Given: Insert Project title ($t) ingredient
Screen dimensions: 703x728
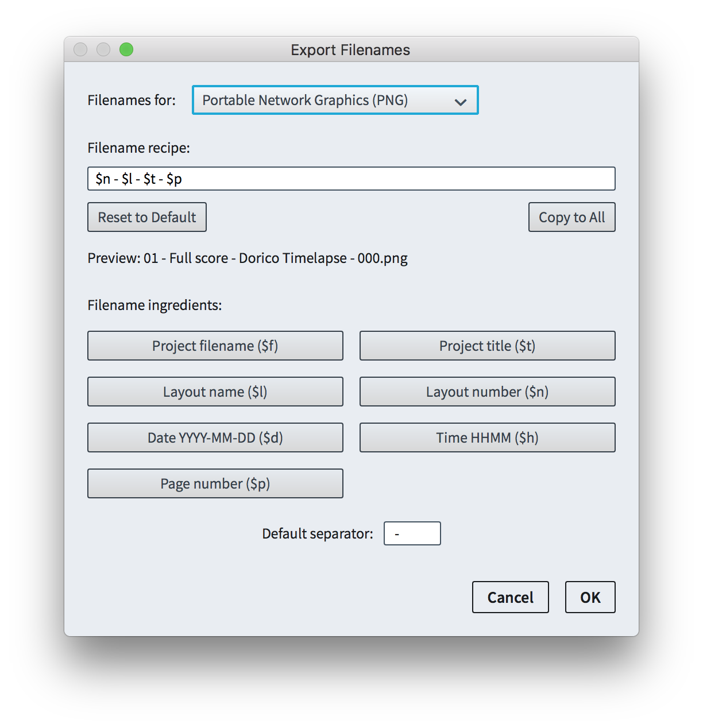Looking at the screenshot, I should 487,346.
